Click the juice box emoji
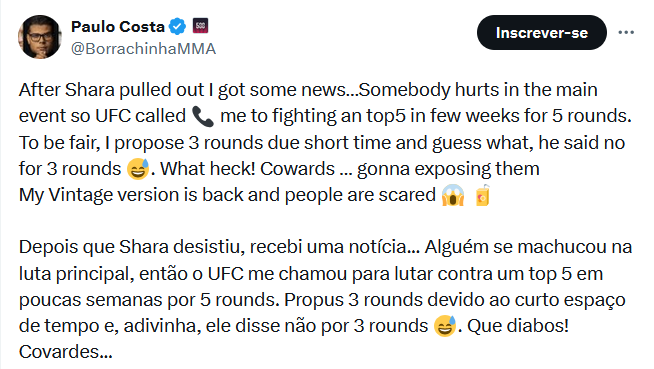Image resolution: width=654 pixels, height=369 pixels. click(483, 195)
